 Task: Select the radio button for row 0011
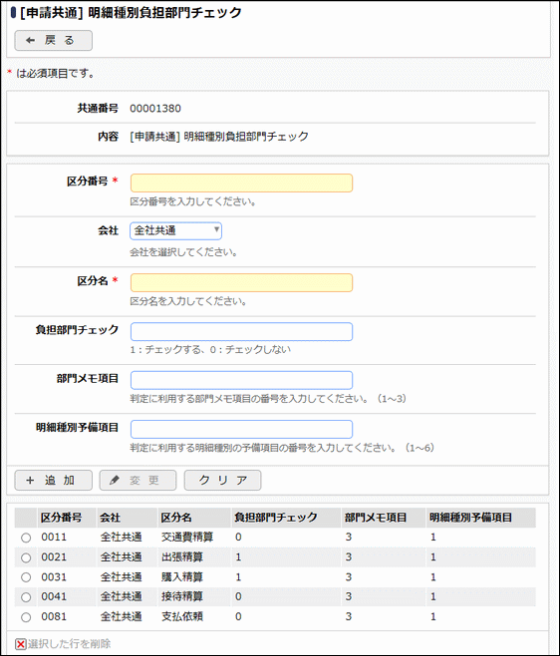[x=26, y=538]
